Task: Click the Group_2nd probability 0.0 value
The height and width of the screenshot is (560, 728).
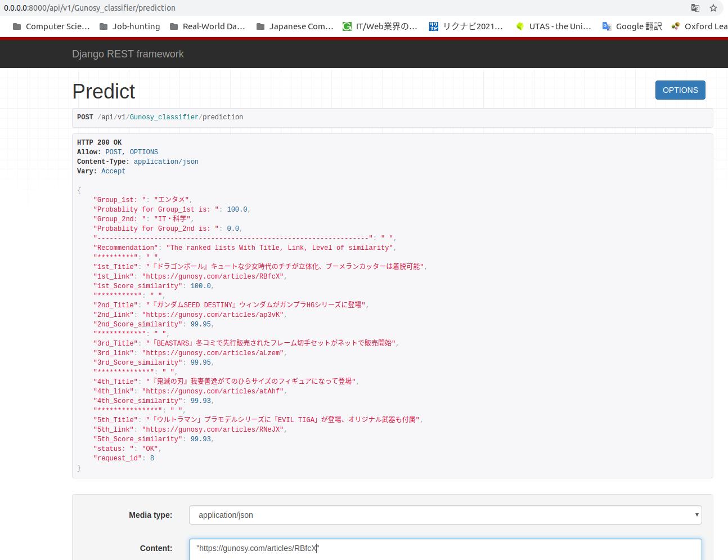Action: [233, 229]
